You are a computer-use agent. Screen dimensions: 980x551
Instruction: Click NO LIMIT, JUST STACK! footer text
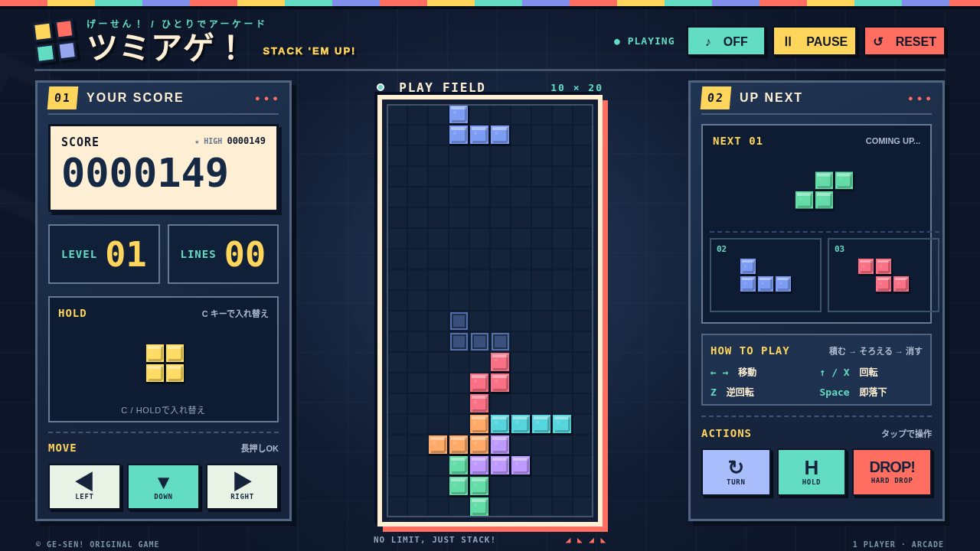[435, 540]
